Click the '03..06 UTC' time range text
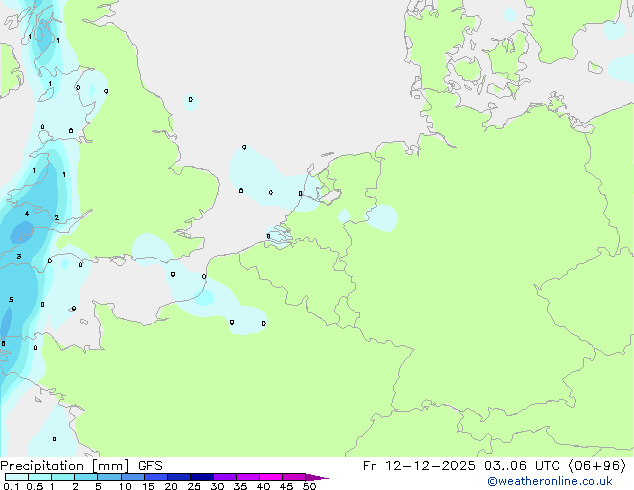 522,466
